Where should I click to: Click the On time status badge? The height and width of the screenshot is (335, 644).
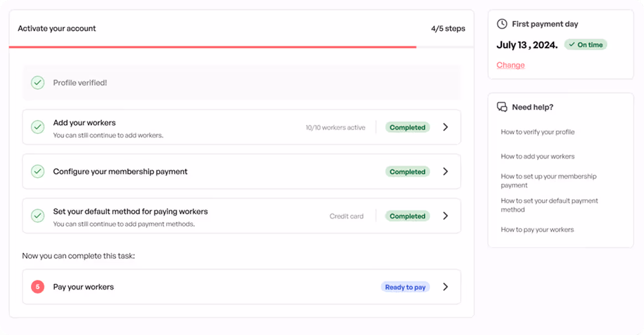coord(586,44)
